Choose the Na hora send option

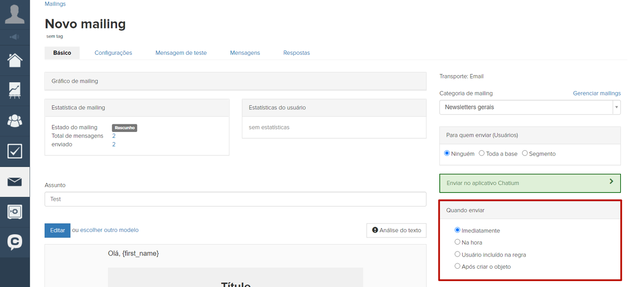458,242
